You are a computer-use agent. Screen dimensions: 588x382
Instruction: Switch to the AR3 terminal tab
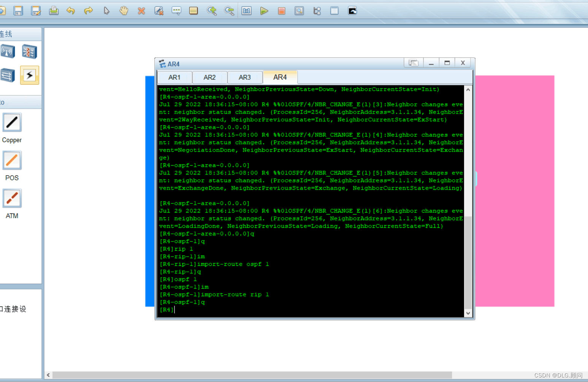tap(245, 77)
